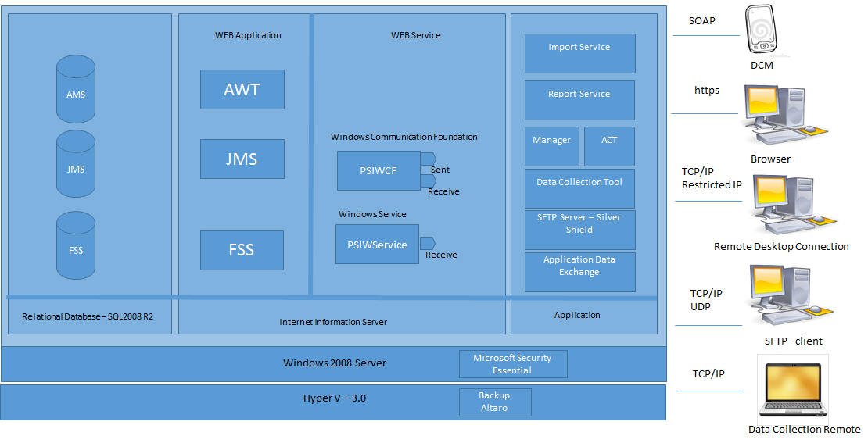
Task: Click the Windows 2008 Server label
Action: pyautogui.click(x=335, y=363)
